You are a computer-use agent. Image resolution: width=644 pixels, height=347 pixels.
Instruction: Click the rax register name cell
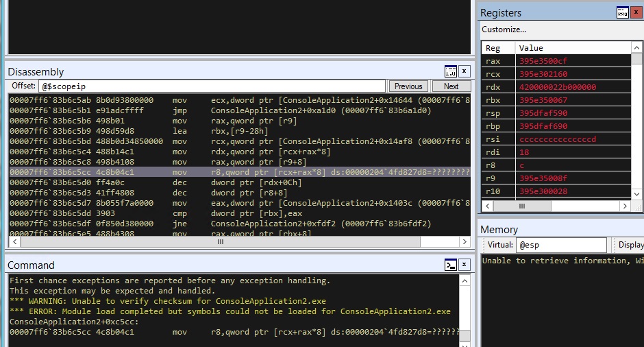point(498,61)
